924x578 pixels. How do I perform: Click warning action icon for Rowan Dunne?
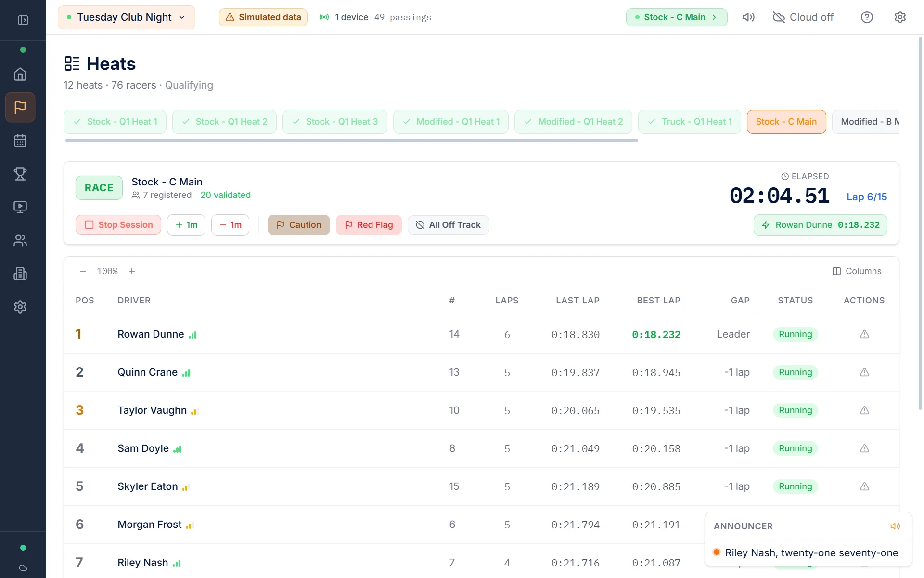point(864,334)
